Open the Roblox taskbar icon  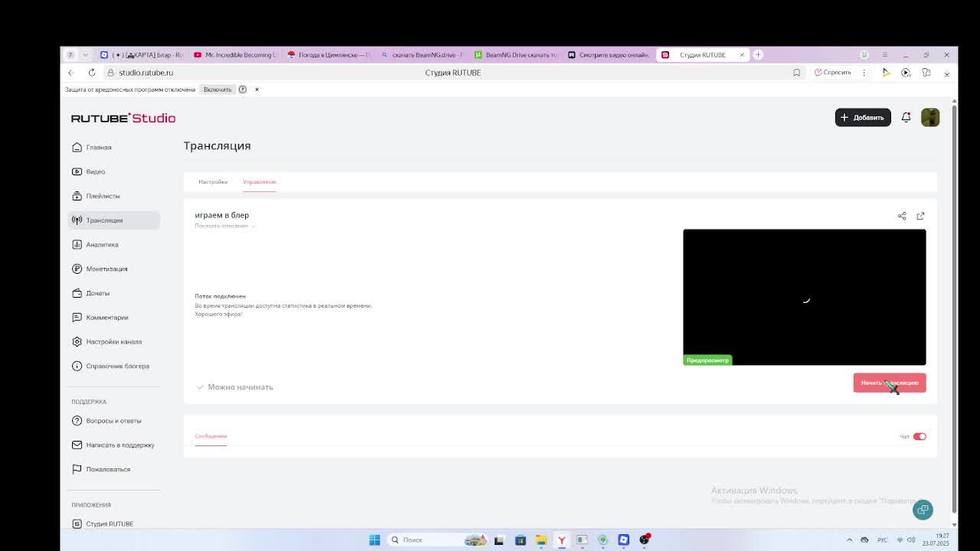(x=623, y=540)
